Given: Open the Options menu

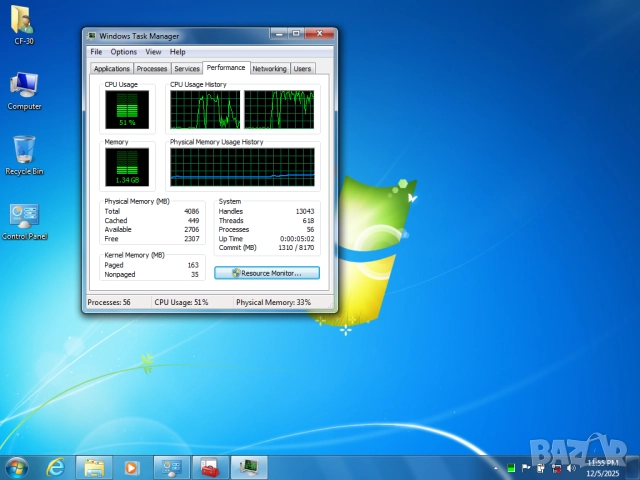Looking at the screenshot, I should coord(124,52).
